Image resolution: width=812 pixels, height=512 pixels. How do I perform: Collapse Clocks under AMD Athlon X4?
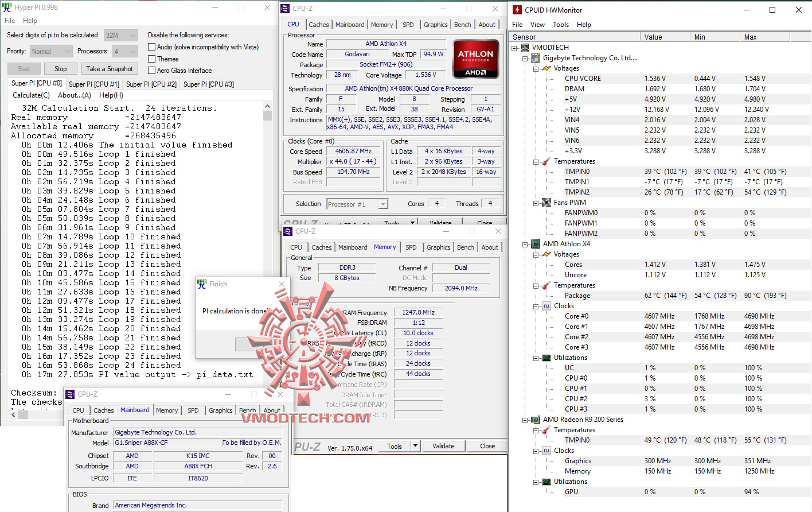[x=536, y=306]
